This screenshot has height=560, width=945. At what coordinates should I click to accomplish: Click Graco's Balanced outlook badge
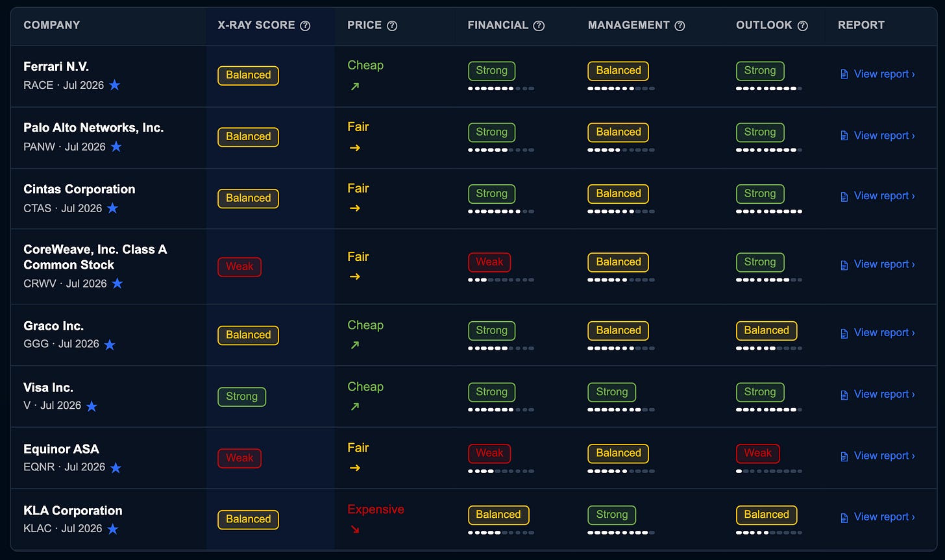(767, 330)
